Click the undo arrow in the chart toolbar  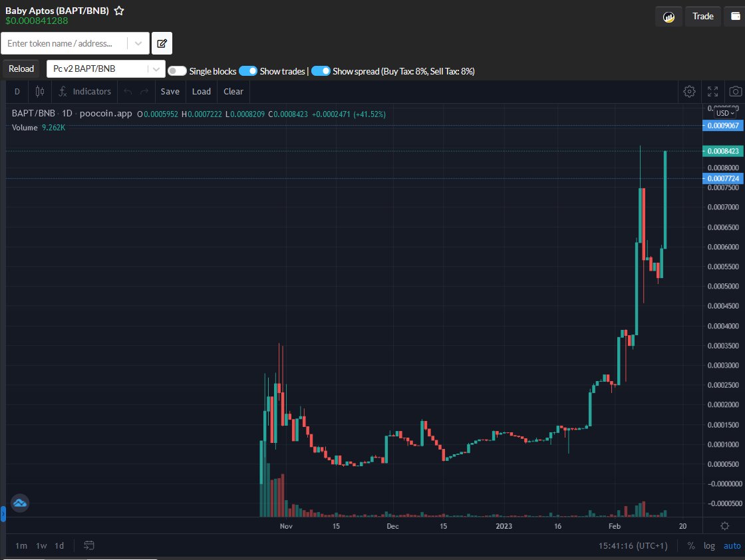127,91
